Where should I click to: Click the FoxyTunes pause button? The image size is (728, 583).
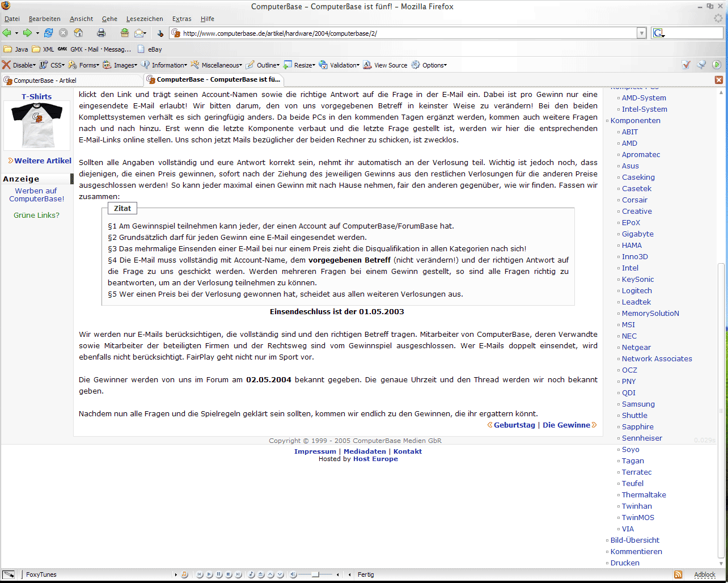(x=219, y=574)
